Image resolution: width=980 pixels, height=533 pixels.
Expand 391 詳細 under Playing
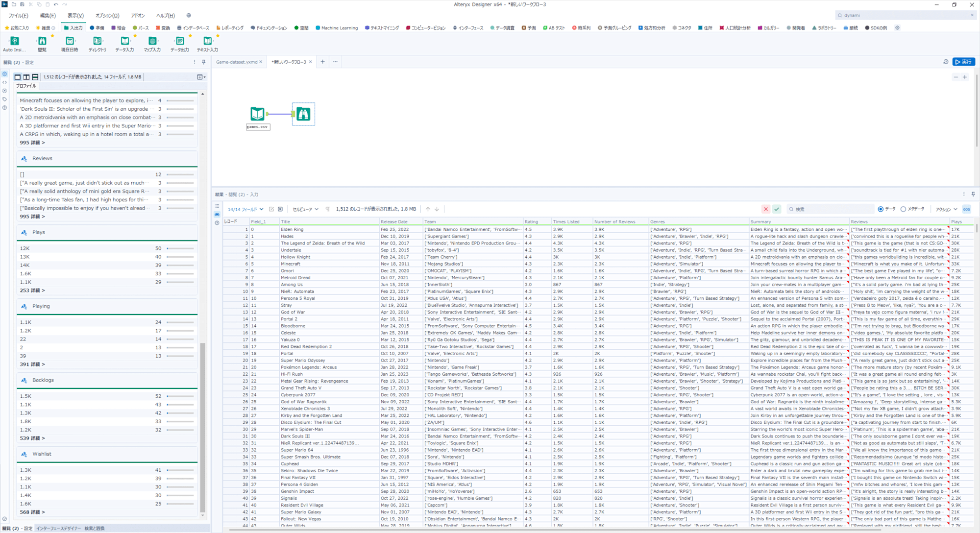tap(32, 364)
